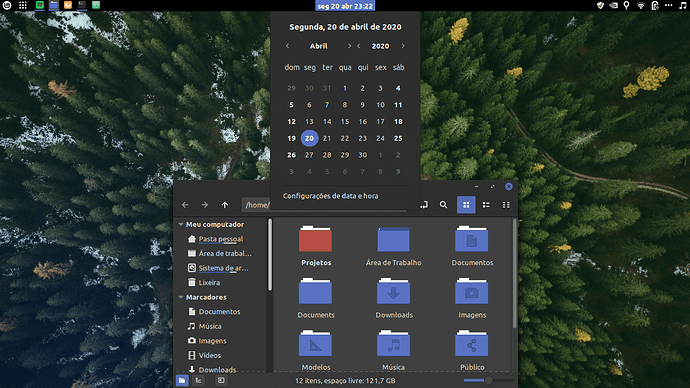Screen dimensions: 690x388
Task: Select day 15 in the calendar
Action: [345, 121]
